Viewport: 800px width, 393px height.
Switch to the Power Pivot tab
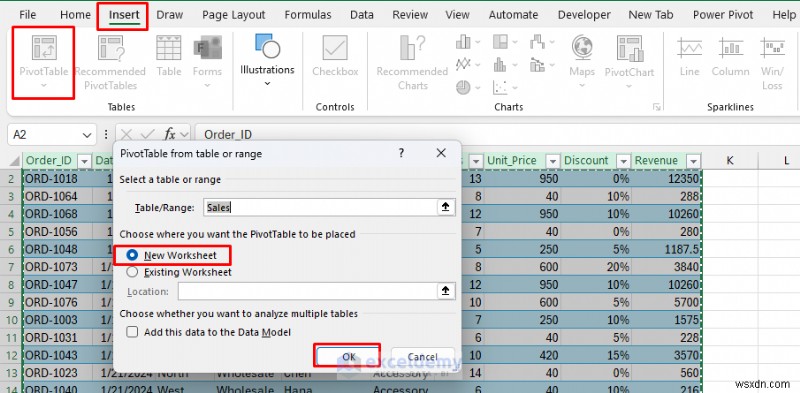[x=723, y=15]
